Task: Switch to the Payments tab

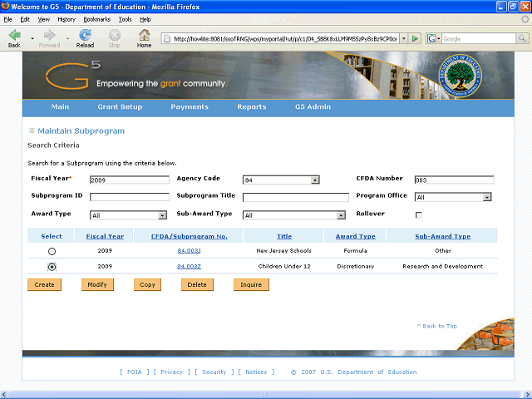Action: (190, 107)
